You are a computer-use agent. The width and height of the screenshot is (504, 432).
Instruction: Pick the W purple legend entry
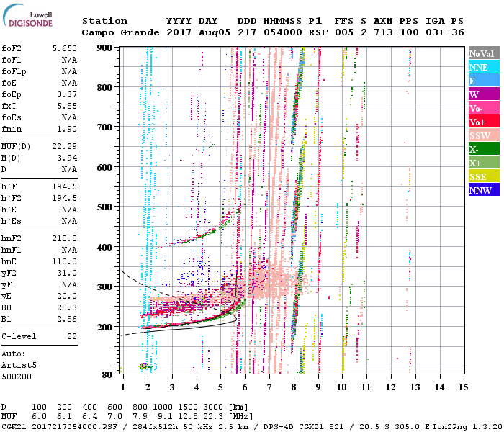tap(483, 95)
